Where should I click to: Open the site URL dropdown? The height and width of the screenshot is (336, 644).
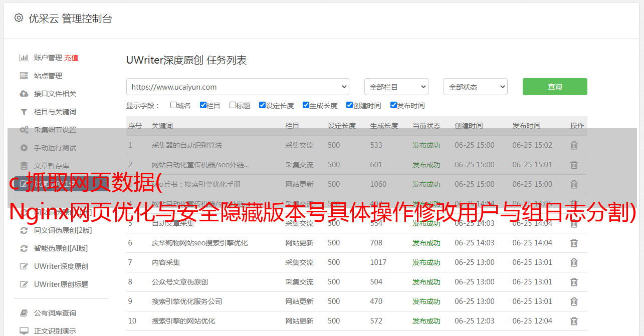238,87
